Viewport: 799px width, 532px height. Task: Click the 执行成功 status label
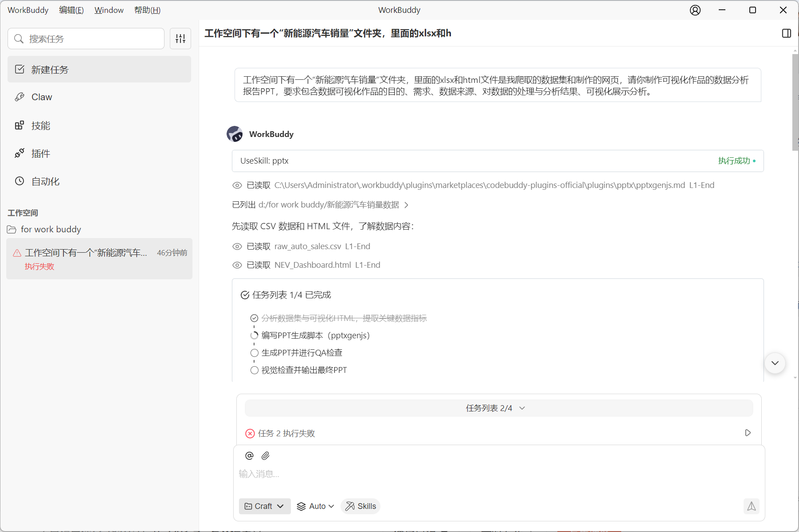tap(734, 161)
